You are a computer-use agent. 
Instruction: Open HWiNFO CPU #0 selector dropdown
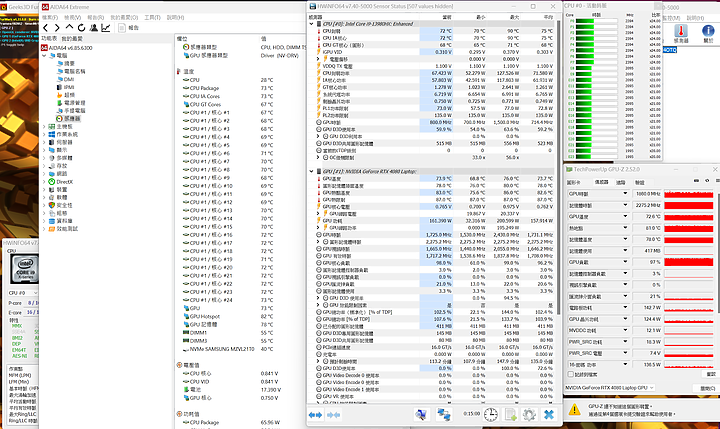tap(22, 293)
